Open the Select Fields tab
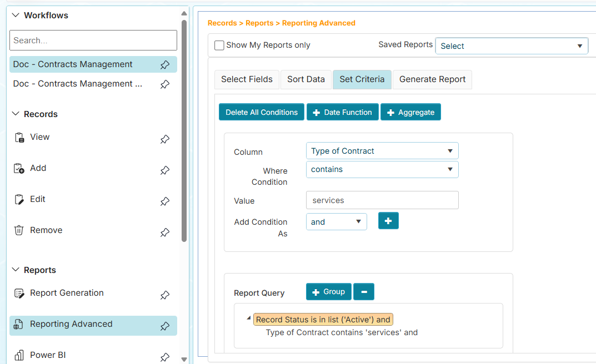This screenshot has height=364, width=596. (x=247, y=79)
